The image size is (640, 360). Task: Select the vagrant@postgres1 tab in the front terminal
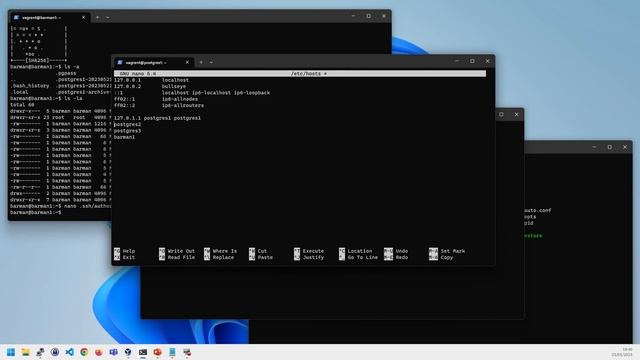pos(153,62)
